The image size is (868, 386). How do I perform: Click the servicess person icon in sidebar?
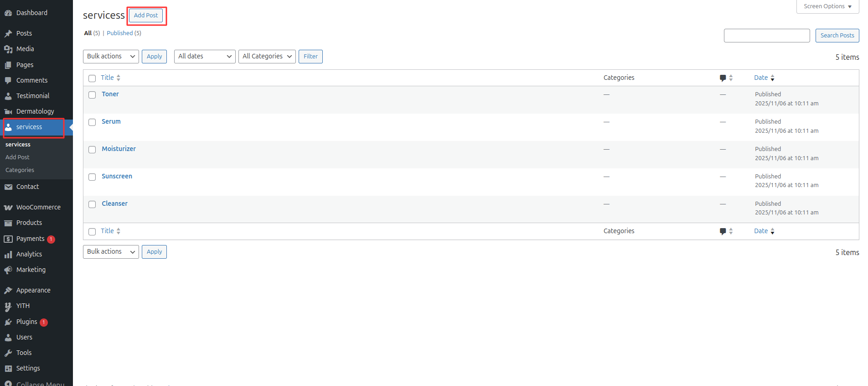pyautogui.click(x=8, y=127)
